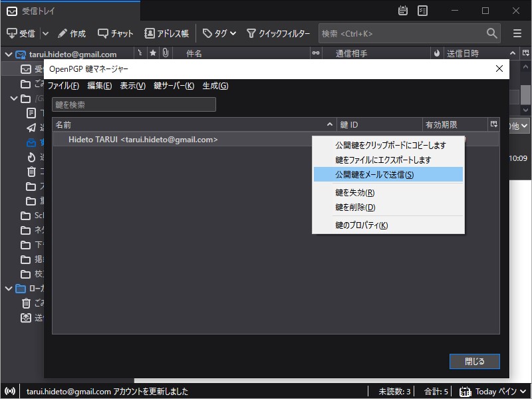Open the アドレス帳 address book

(x=166, y=34)
